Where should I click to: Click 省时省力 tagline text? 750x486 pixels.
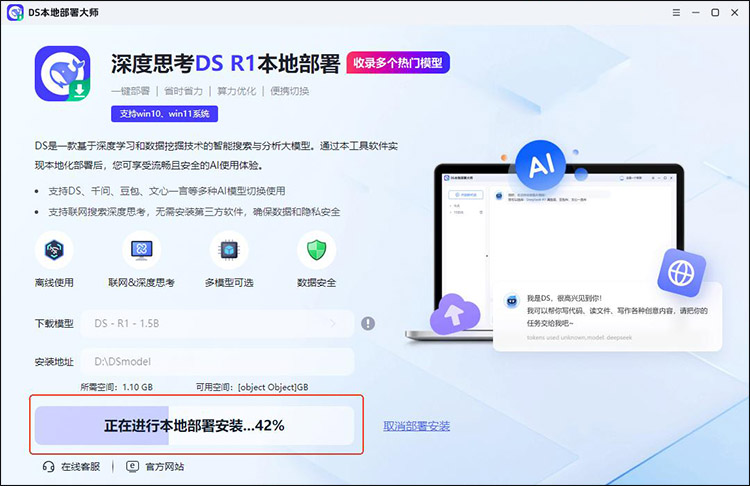(183, 91)
